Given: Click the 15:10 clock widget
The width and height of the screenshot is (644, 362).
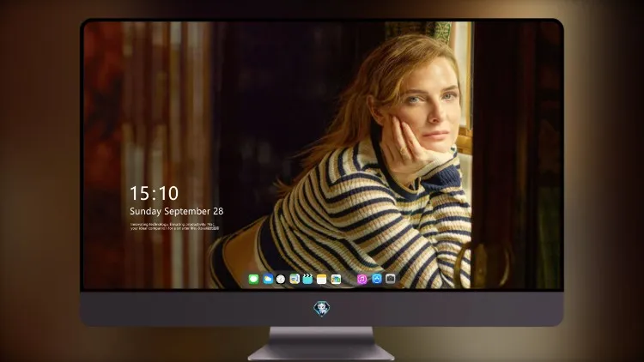Looking at the screenshot, I should 154,193.
